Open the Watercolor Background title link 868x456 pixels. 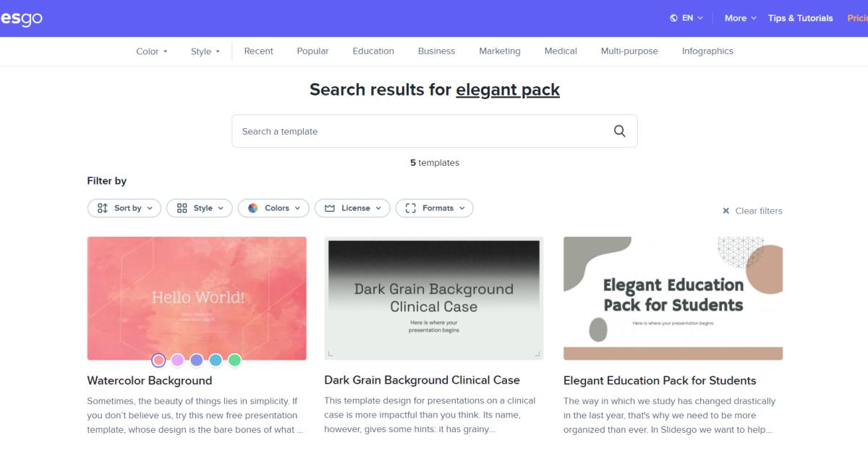pyautogui.click(x=150, y=381)
